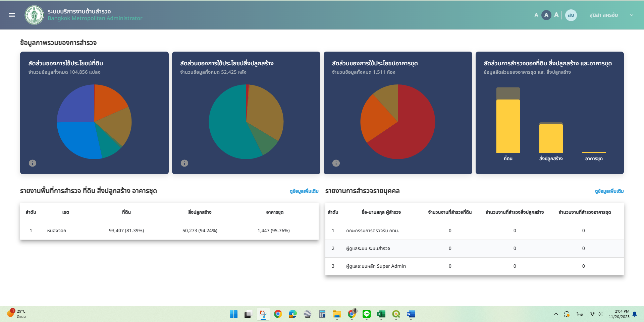
Task: Click info icon on condominium use chart card
Action: (x=336, y=163)
